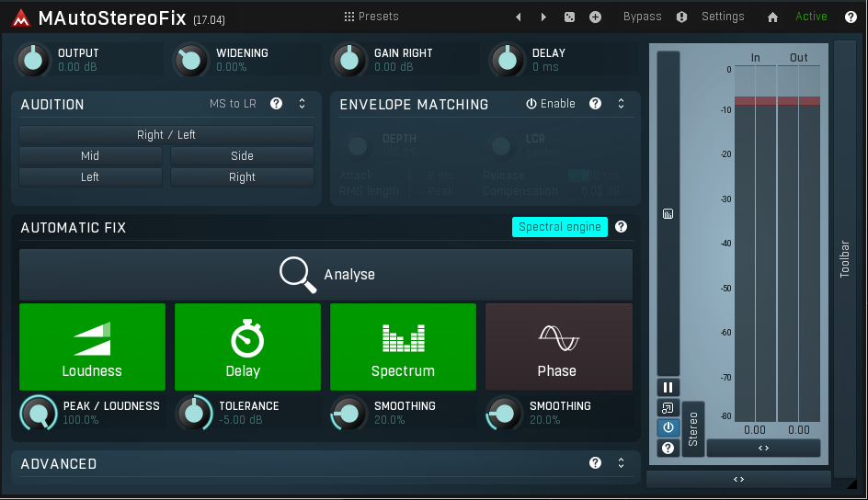Expand the Advanced section arrows
Image resolution: width=868 pixels, height=500 pixels.
coord(621,463)
